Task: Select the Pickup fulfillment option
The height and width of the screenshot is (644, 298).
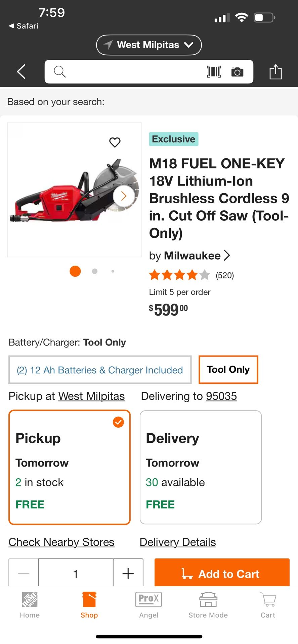Action: tap(70, 467)
